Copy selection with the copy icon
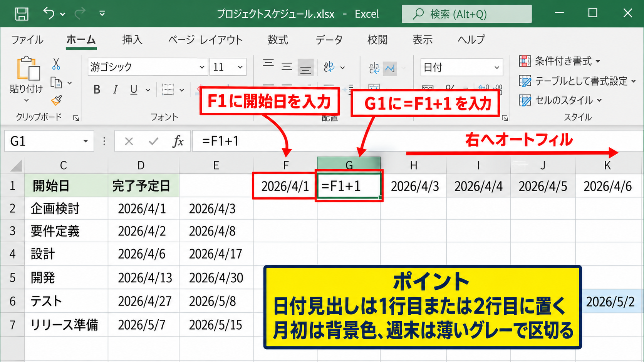The width and height of the screenshot is (644, 362). (56, 83)
